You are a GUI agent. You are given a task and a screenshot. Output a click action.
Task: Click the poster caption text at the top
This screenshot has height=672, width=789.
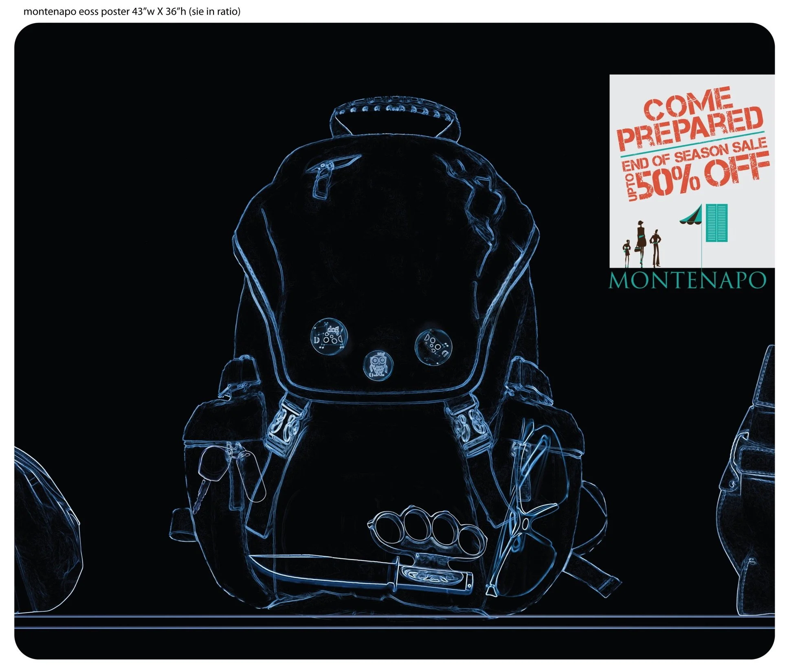point(132,11)
